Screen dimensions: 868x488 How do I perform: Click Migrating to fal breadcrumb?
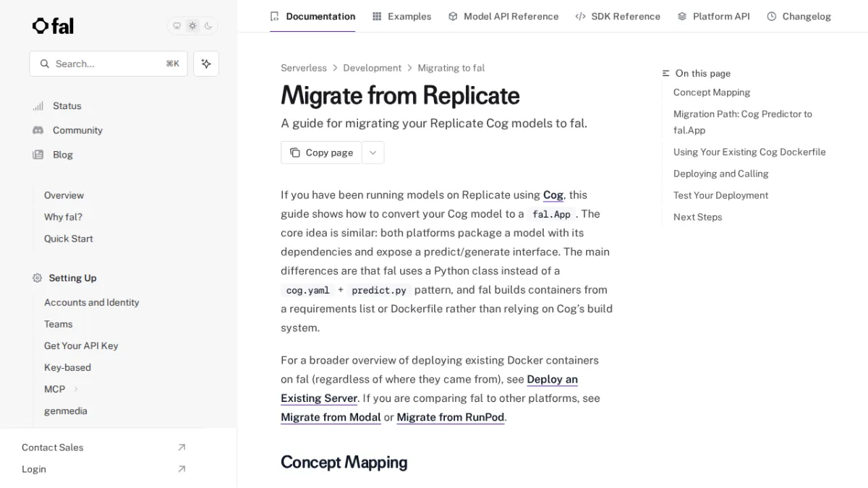[x=451, y=68]
